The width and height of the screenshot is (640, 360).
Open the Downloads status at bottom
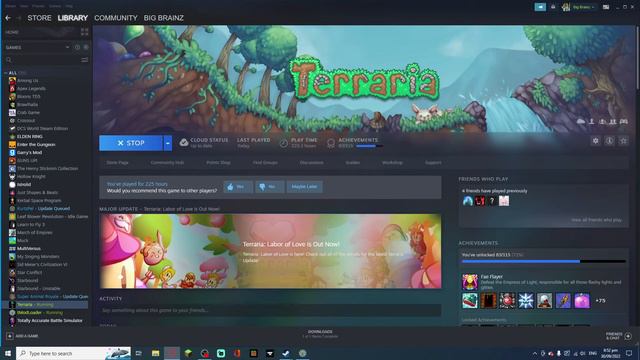pyautogui.click(x=320, y=334)
